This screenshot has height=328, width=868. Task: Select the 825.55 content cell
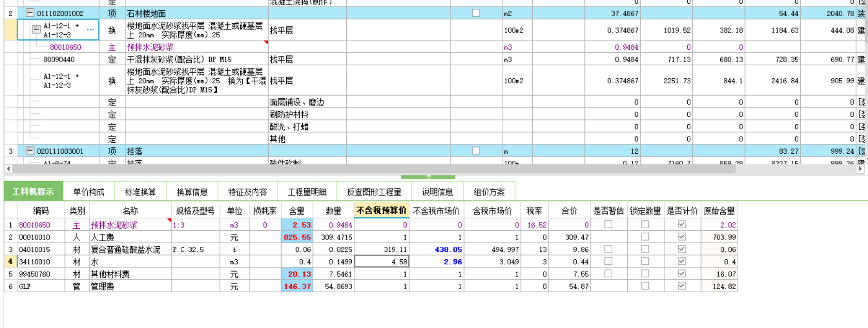(297, 237)
